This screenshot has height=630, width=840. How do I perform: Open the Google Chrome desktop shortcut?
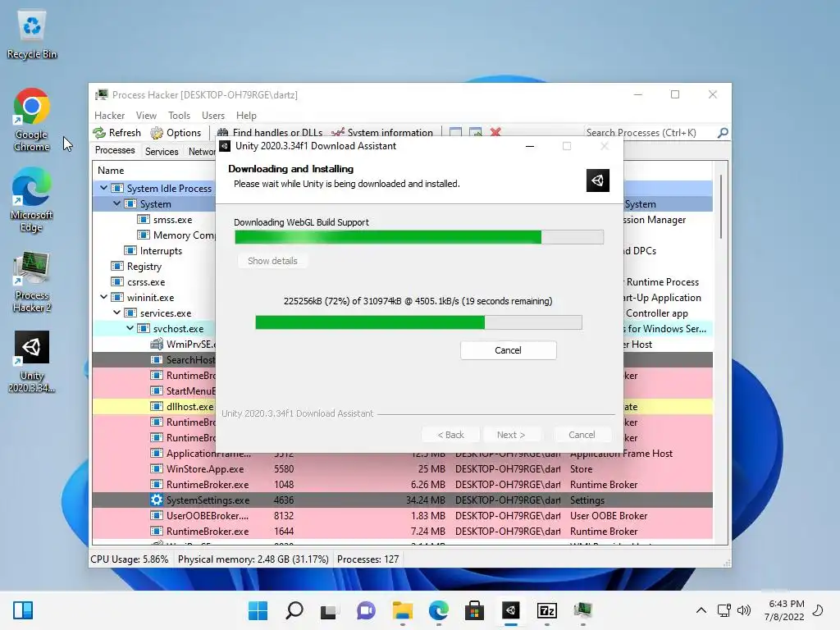[32, 120]
